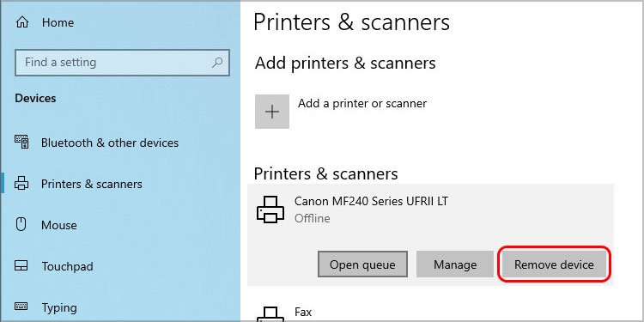Remove the Canon printer device

tap(554, 264)
